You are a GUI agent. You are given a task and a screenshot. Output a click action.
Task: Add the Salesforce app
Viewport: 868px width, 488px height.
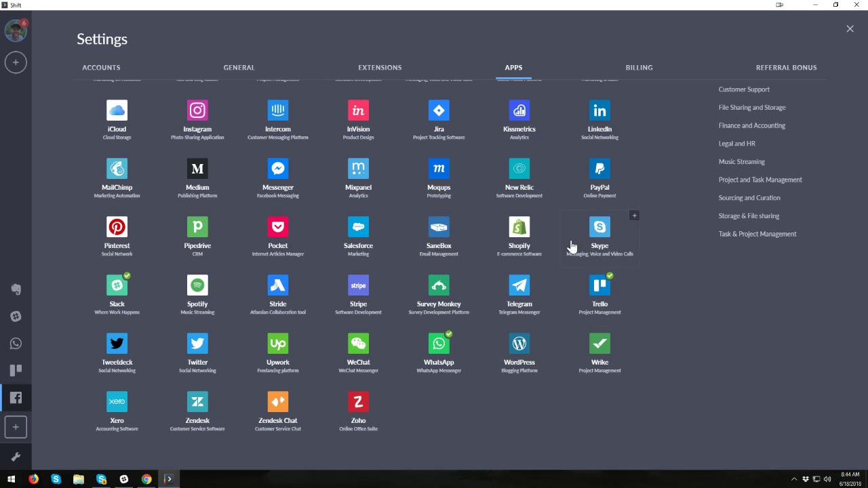pyautogui.click(x=358, y=227)
